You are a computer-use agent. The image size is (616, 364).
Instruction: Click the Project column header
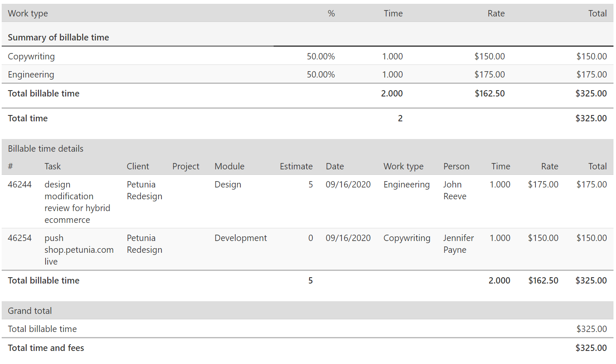(186, 166)
